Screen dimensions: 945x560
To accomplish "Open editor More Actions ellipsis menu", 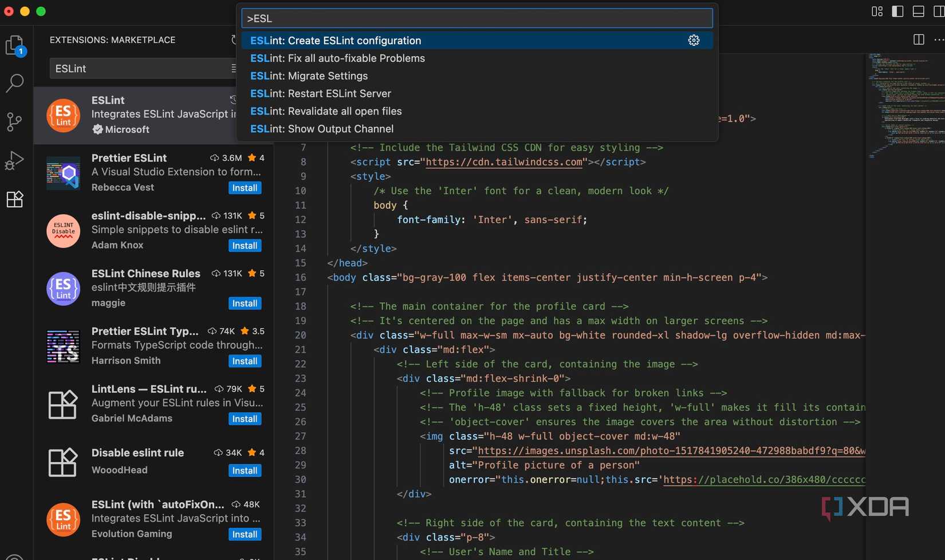I will coord(938,40).
